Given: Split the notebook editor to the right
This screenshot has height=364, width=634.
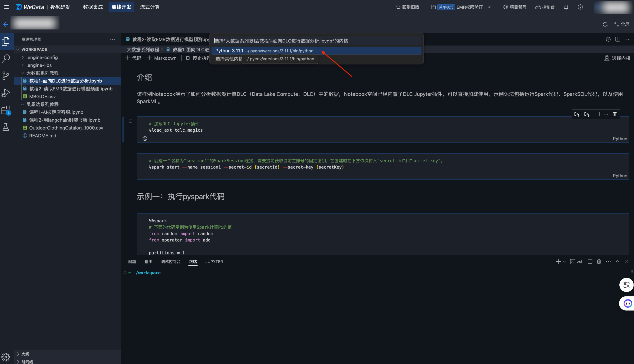Looking at the screenshot, I should pyautogui.click(x=617, y=39).
